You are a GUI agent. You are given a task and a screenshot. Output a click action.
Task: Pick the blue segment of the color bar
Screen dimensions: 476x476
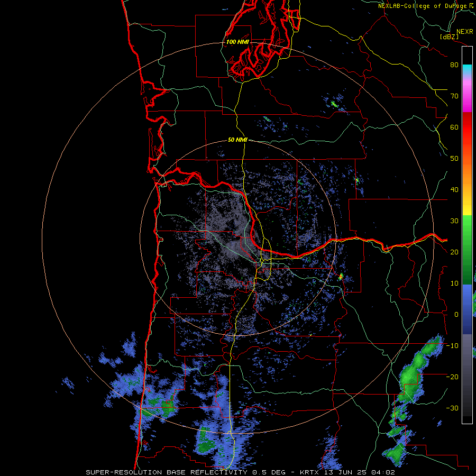pos(467,309)
